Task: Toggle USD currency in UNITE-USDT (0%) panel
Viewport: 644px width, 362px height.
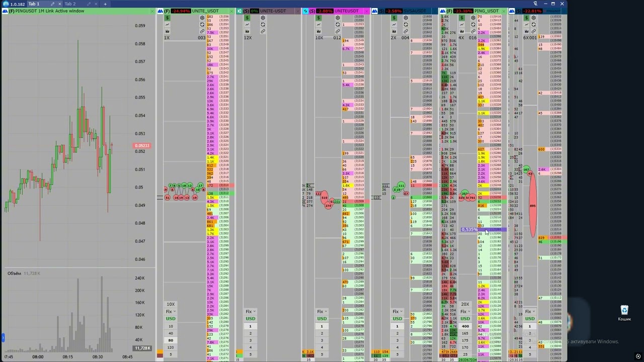Action: click(250, 319)
